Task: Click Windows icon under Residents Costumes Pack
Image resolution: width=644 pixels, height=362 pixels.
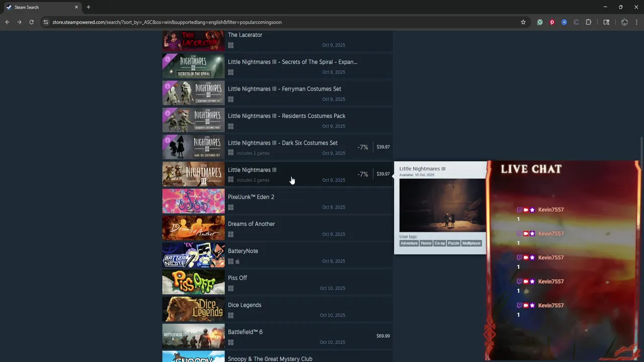Action: click(230, 126)
